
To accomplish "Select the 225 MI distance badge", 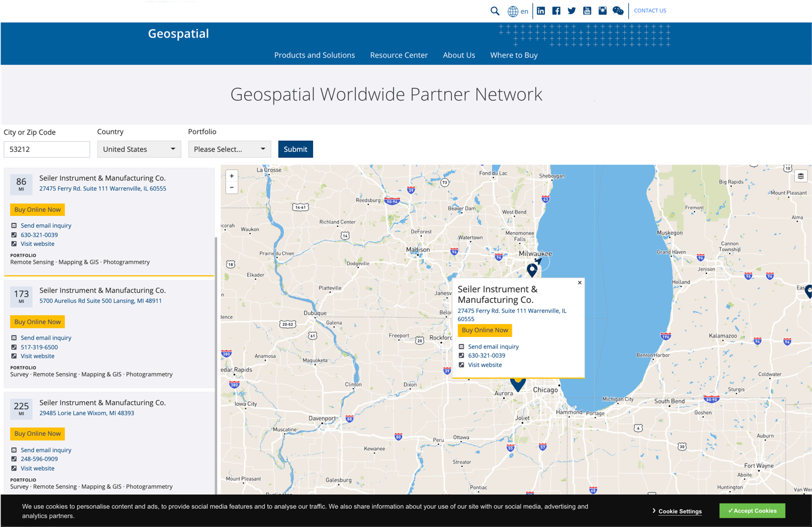I will 21,409.
